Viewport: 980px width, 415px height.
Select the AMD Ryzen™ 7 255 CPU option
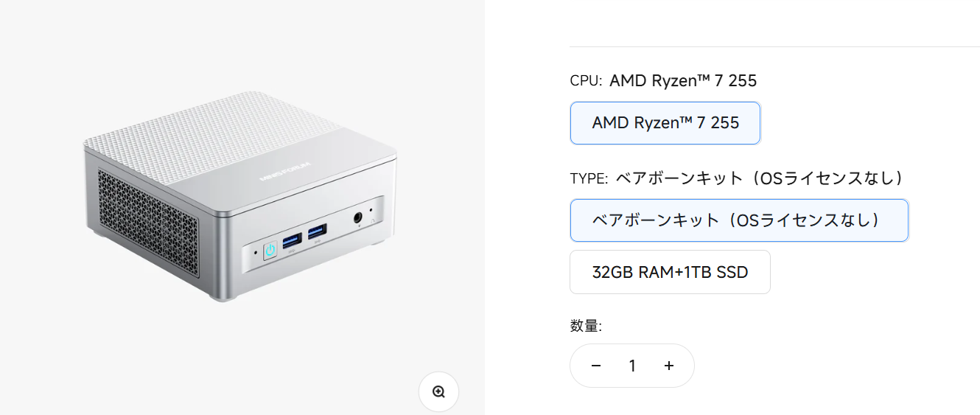(665, 123)
